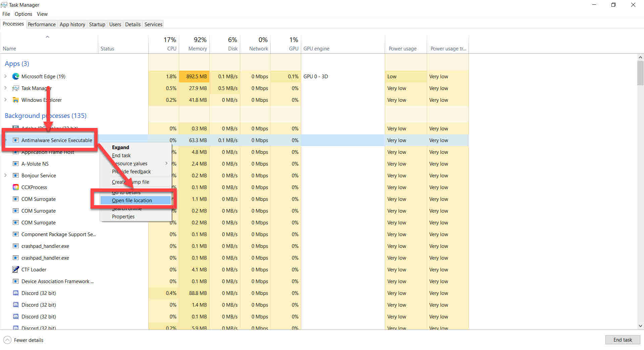Screen dimensions: 644x350
Task: Choose Properties in the context menu
Action: (136, 217)
